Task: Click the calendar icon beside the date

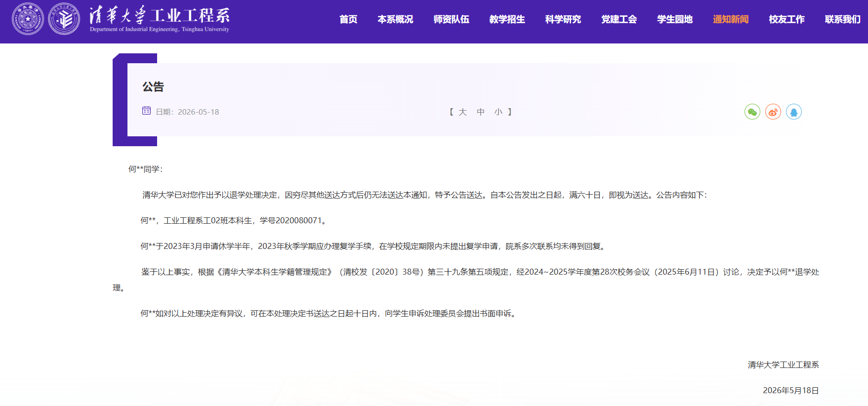Action: 146,111
